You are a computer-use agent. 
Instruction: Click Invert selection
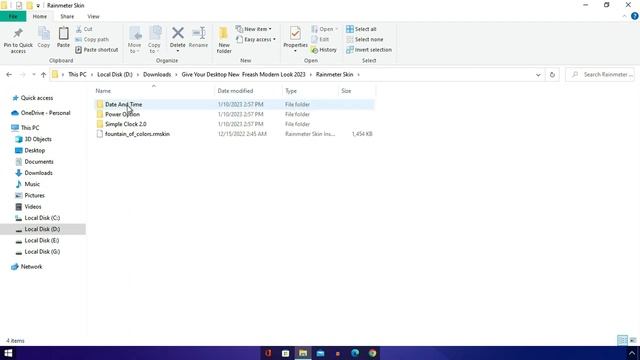[369, 50]
